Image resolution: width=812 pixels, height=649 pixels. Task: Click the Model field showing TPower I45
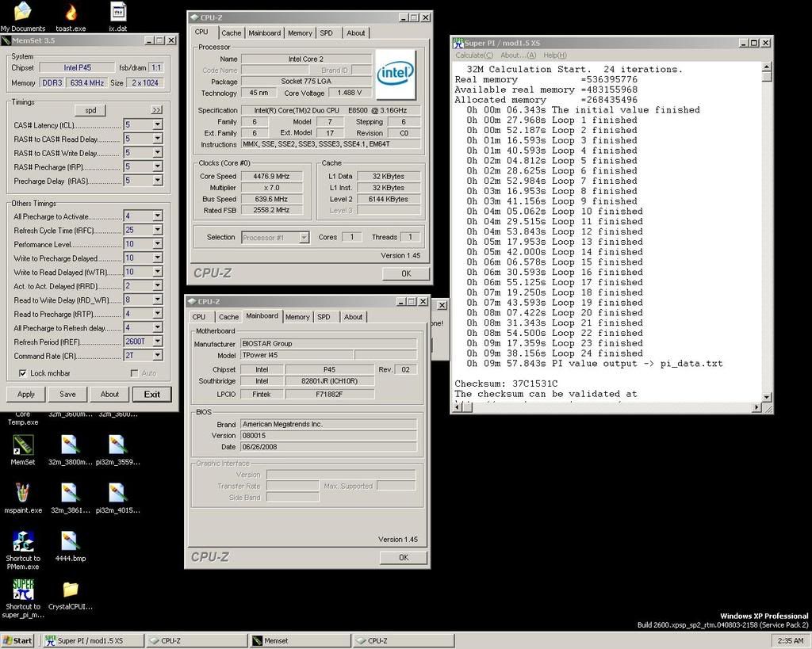[x=297, y=355]
